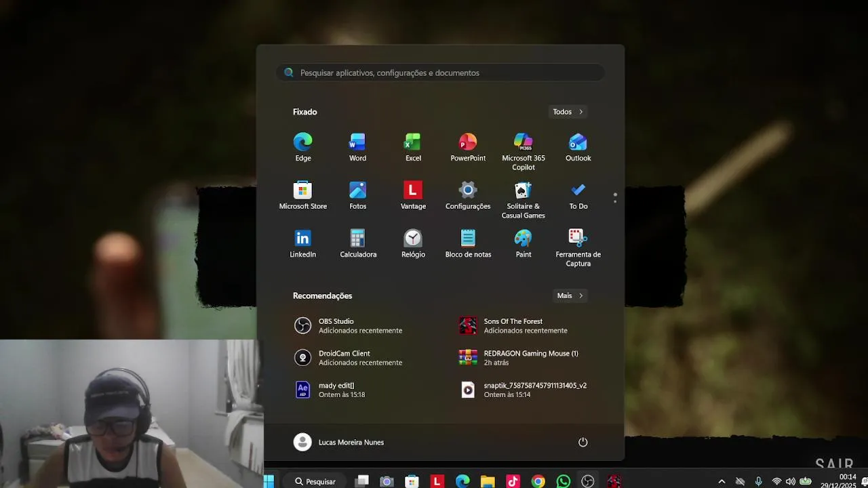Screen dimensions: 868x488
Task: Open TikTok from the taskbar
Action: pyautogui.click(x=513, y=481)
